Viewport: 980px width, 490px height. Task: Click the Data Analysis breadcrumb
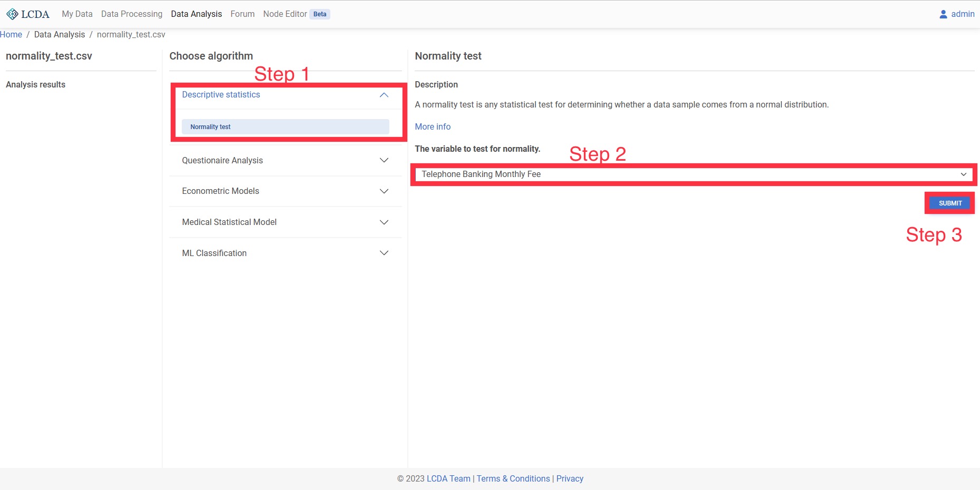click(x=60, y=35)
